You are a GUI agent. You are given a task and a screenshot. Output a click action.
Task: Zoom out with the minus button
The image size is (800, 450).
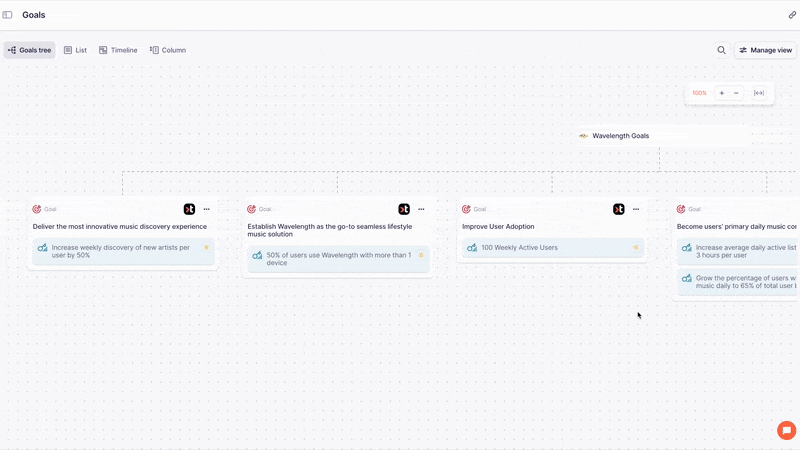tap(736, 93)
